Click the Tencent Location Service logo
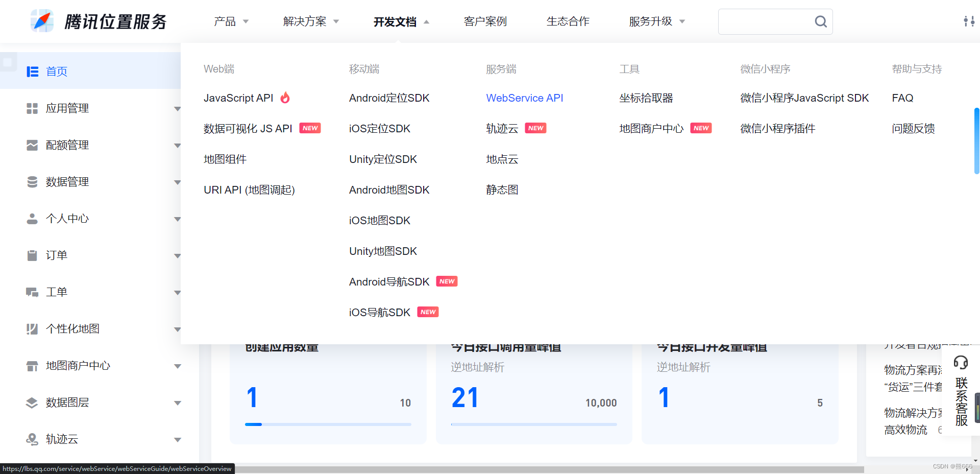The width and height of the screenshot is (980, 474). tap(99, 21)
